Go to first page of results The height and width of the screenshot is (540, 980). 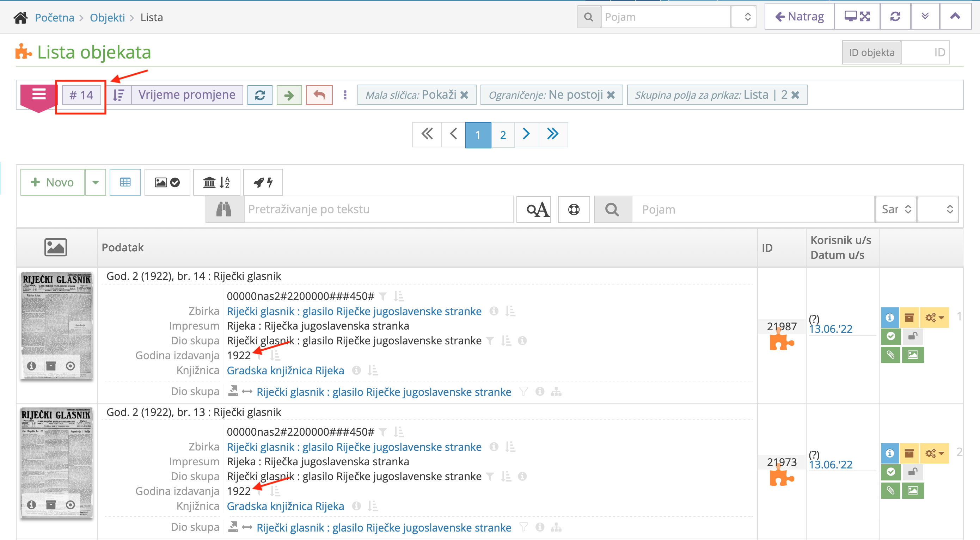pos(427,135)
